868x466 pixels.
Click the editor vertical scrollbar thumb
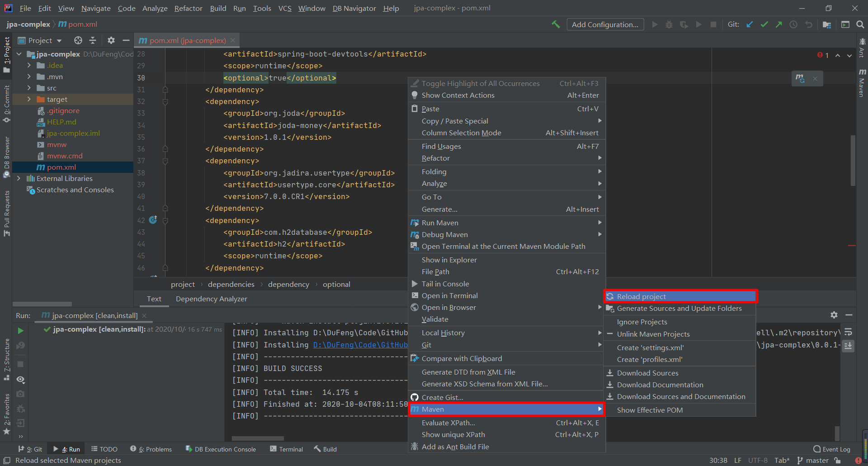click(x=853, y=161)
